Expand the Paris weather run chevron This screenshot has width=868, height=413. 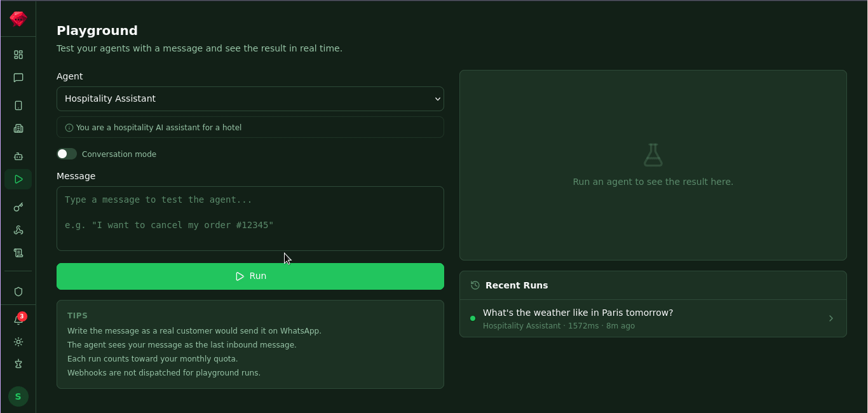[x=831, y=318]
